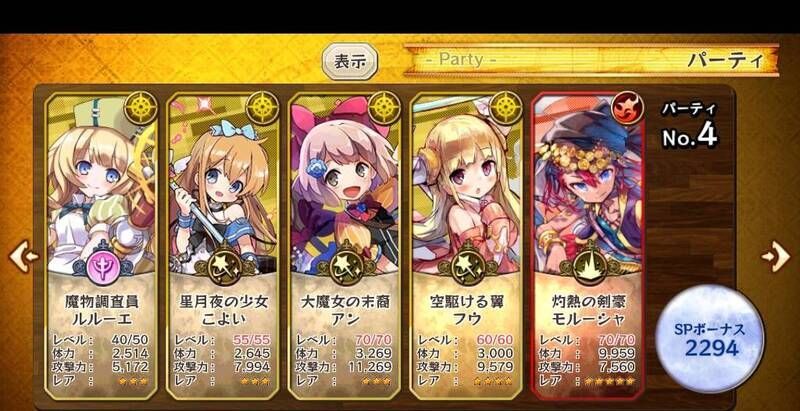The height and width of the screenshot is (411, 800).
Task: Tap the light element badge on こよい
Action: click(x=262, y=108)
